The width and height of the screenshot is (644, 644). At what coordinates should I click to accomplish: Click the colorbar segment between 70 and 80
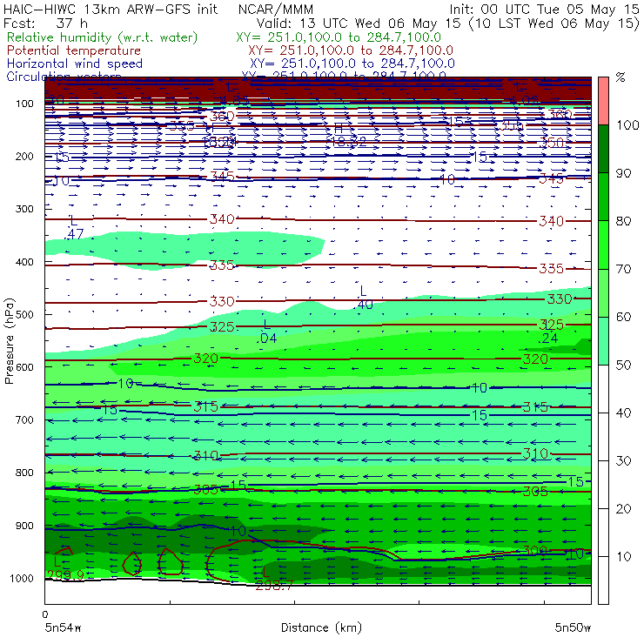click(x=603, y=245)
